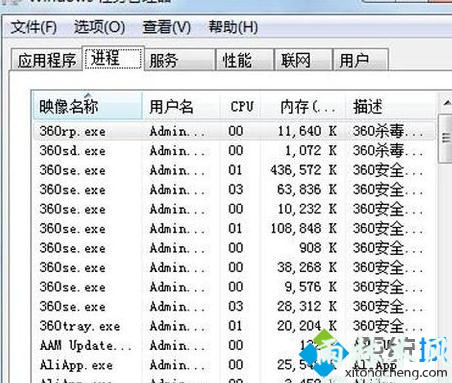
Task: Switch to the 应用程序 tab
Action: [x=47, y=60]
